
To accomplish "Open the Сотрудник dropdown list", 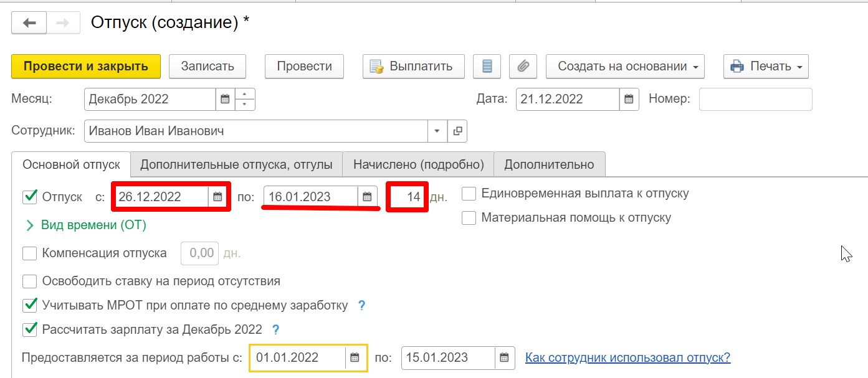I will (x=437, y=131).
